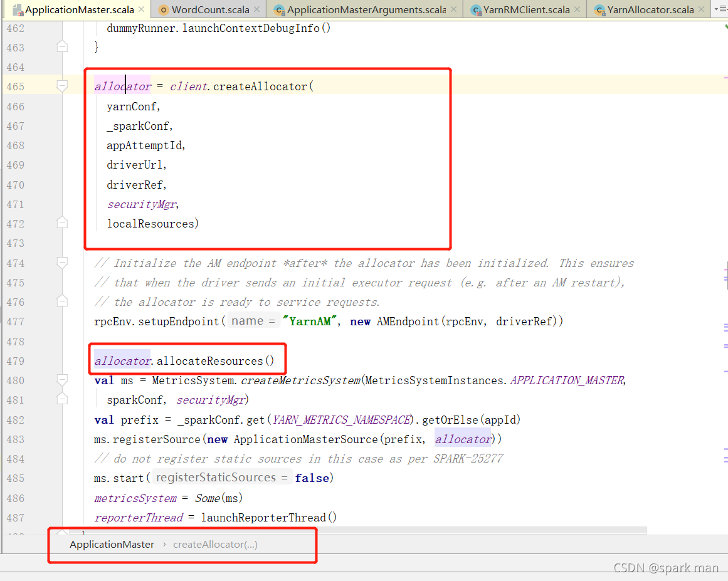Toggle fold marker at line 476
This screenshot has width=728, height=581.
click(x=61, y=301)
